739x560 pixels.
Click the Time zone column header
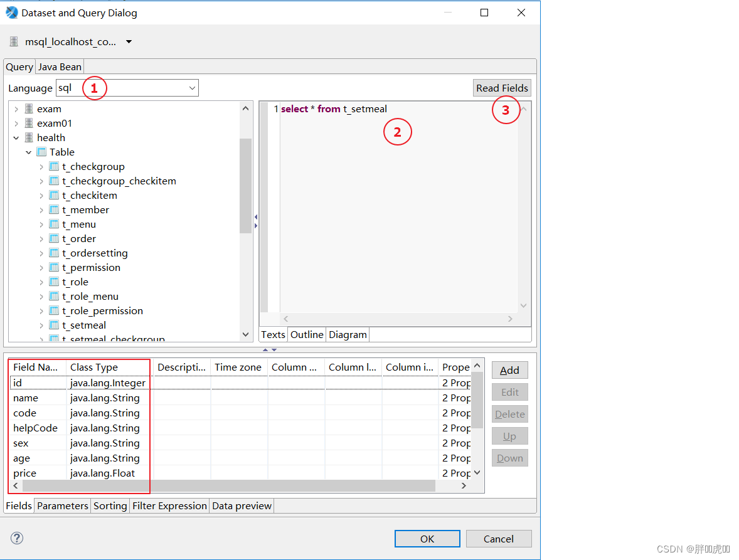coord(239,367)
